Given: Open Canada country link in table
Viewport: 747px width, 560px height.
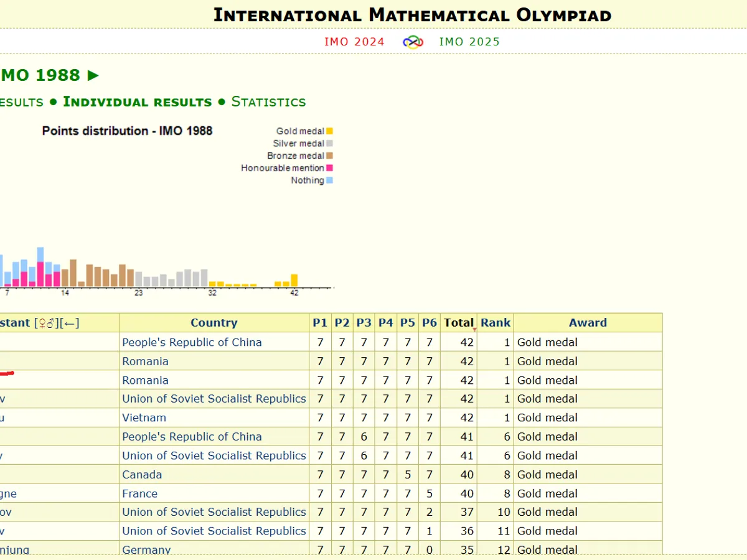Looking at the screenshot, I should tap(142, 474).
